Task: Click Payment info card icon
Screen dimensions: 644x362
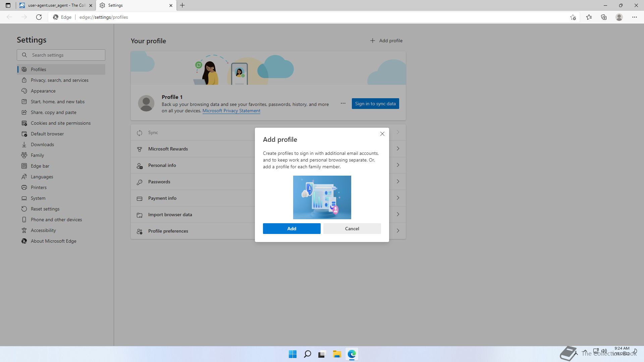Action: (140, 198)
